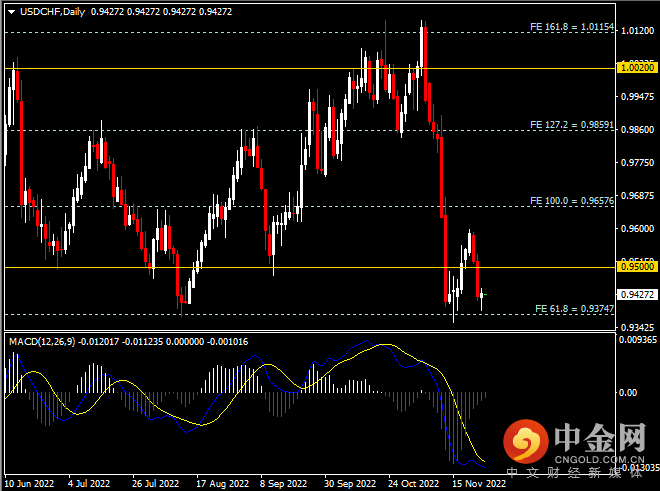This screenshot has width=660, height=491.
Task: Click the 24 Oct 2022 date label
Action: point(415,482)
